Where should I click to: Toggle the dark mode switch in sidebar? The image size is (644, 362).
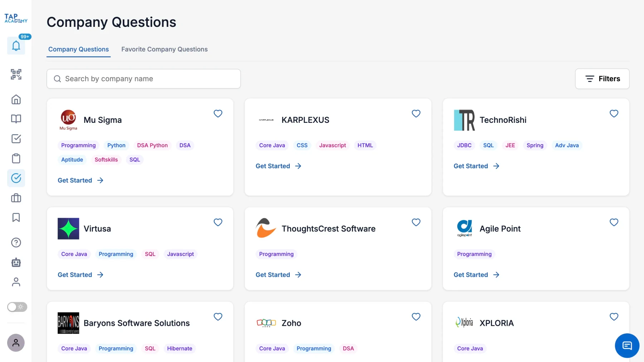coord(17,307)
